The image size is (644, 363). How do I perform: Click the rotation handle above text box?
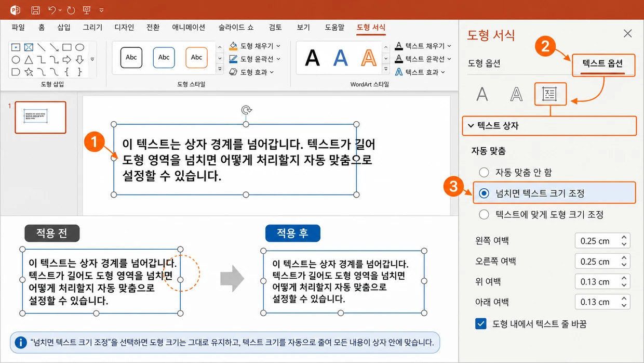[x=247, y=110]
